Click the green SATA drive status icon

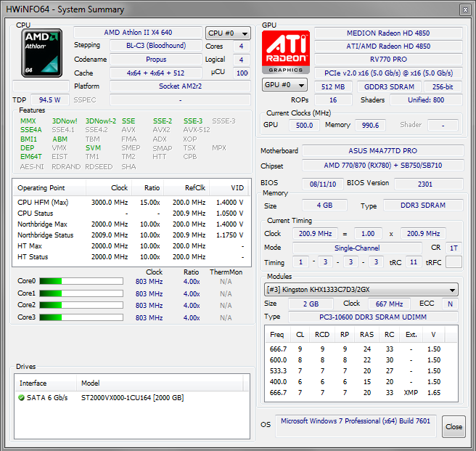pos(21,397)
